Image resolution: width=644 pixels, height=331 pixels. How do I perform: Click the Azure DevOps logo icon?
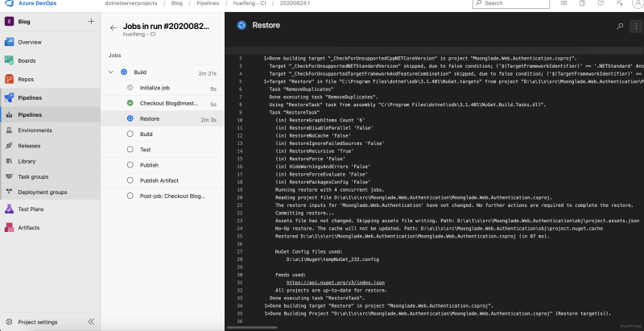(x=9, y=3)
